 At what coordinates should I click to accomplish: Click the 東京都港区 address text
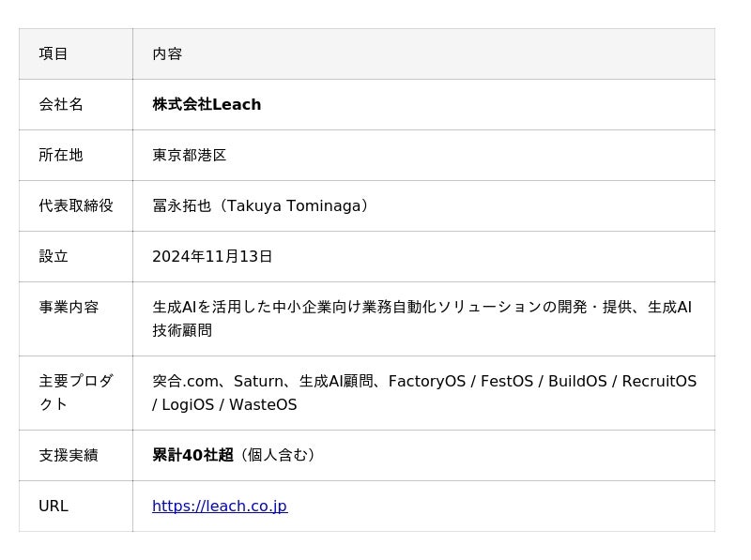(190, 156)
